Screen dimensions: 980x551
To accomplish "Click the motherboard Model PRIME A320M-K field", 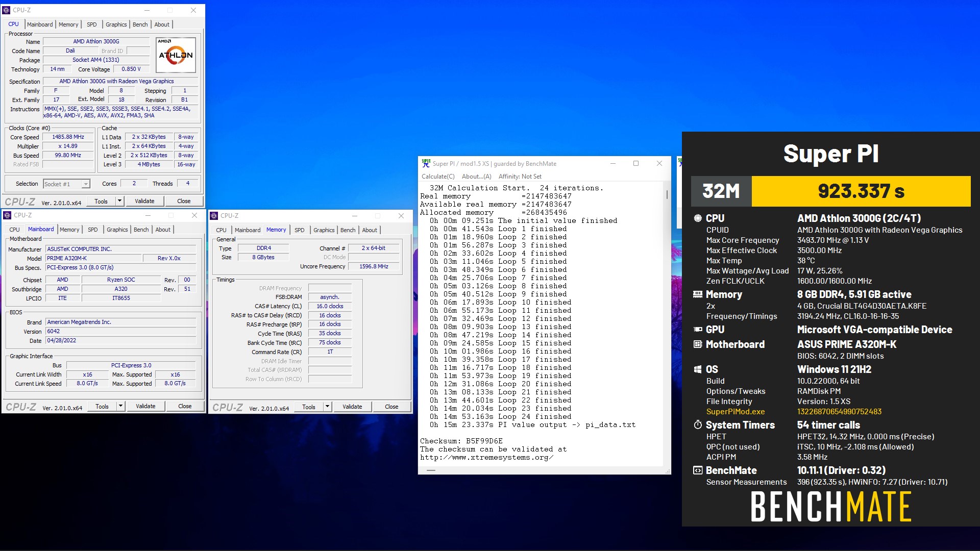I will click(x=93, y=258).
